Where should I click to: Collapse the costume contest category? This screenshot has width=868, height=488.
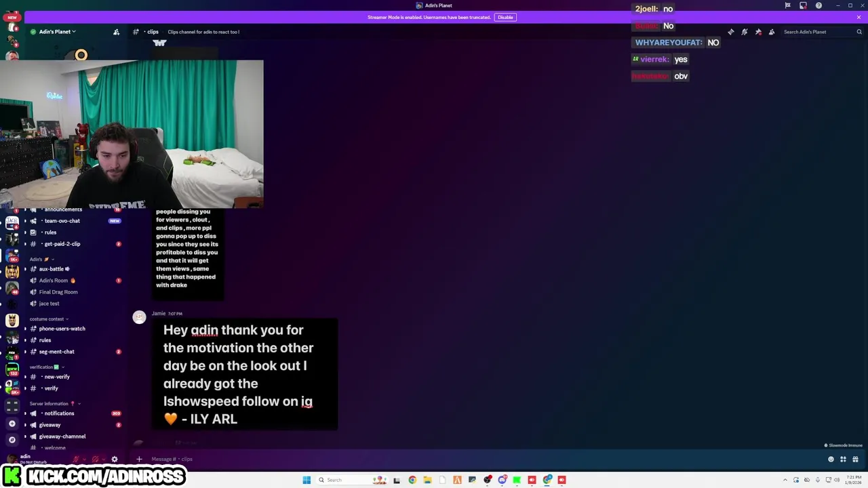[48, 319]
